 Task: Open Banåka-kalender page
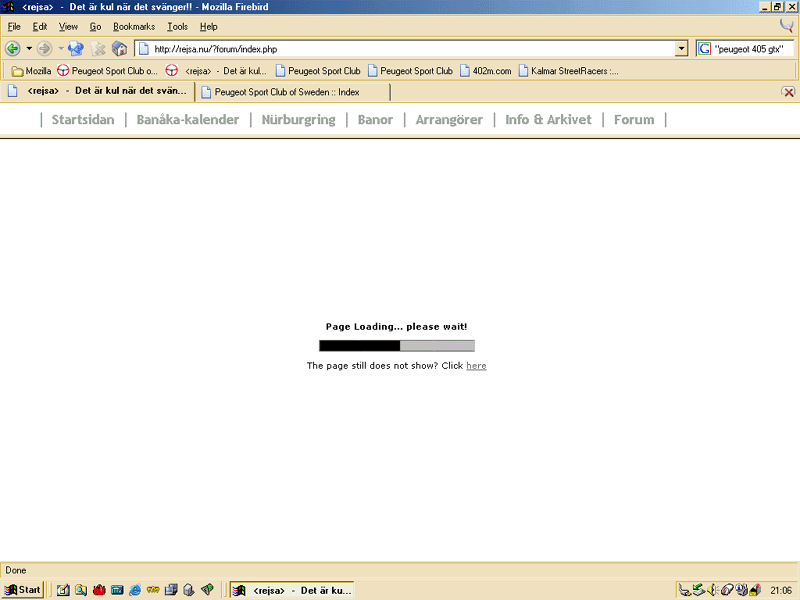coord(188,119)
